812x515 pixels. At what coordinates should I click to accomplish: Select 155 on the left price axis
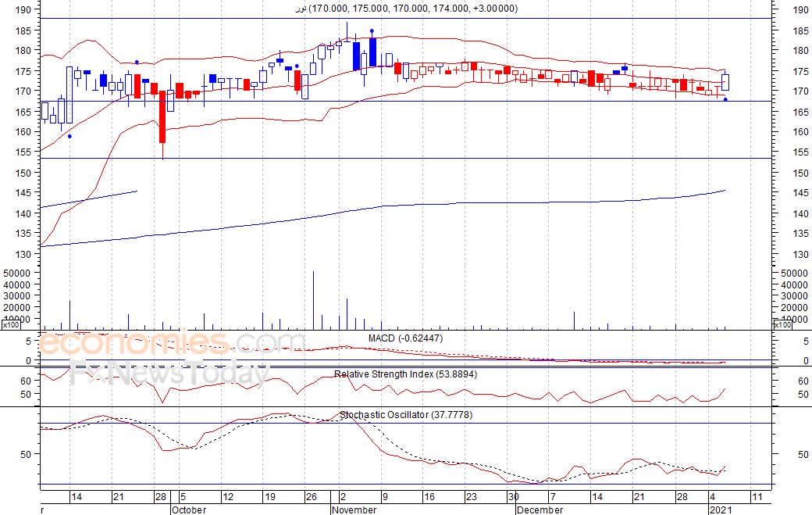[23, 152]
